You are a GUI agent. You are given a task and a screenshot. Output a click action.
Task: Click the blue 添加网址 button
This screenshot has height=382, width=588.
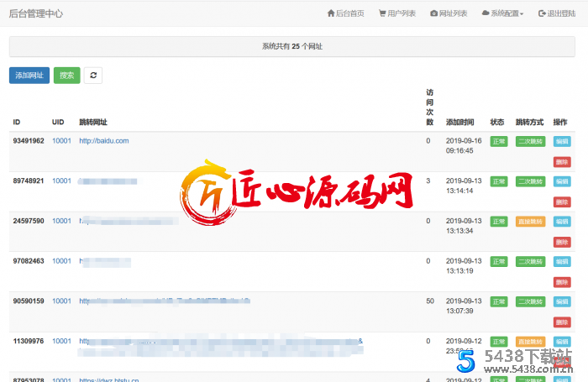29,76
